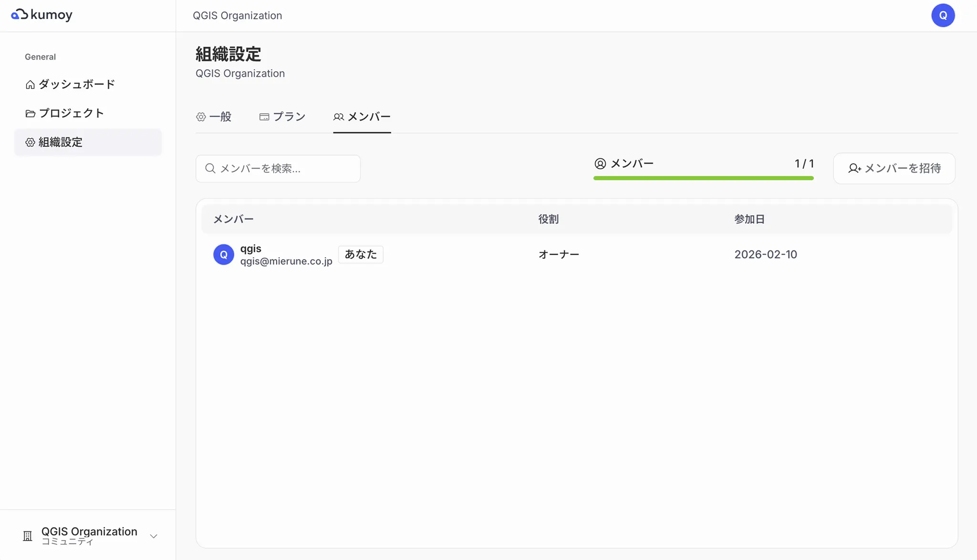Click the あなた badge next to qgis
This screenshot has width=977, height=560.
point(361,254)
